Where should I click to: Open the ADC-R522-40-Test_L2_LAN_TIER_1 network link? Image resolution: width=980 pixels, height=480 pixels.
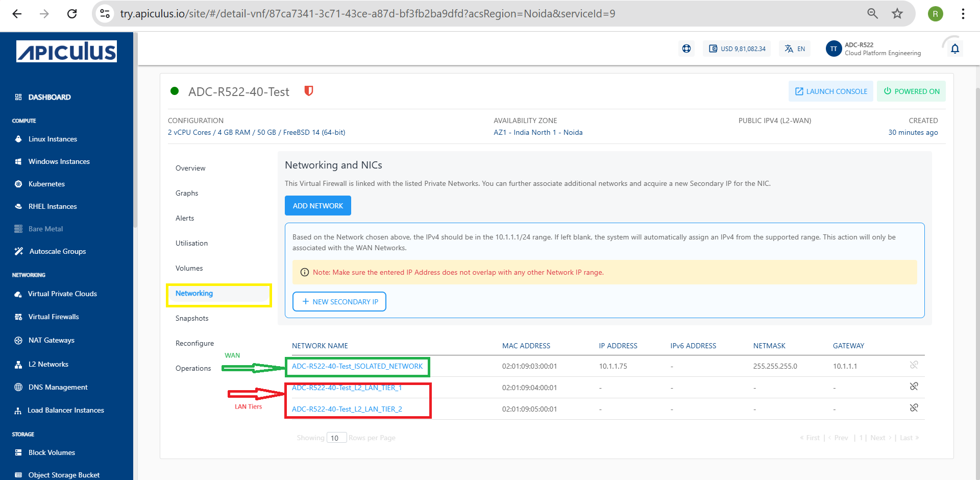[x=346, y=388]
